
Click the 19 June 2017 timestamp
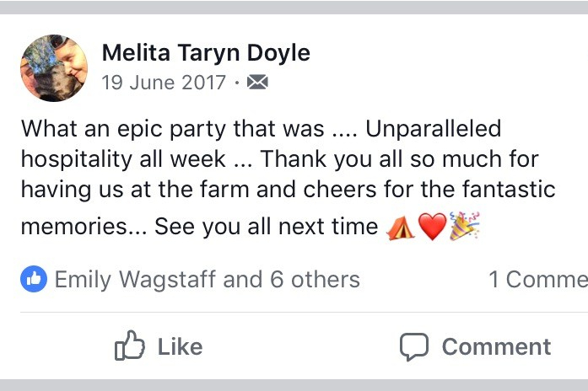164,83
